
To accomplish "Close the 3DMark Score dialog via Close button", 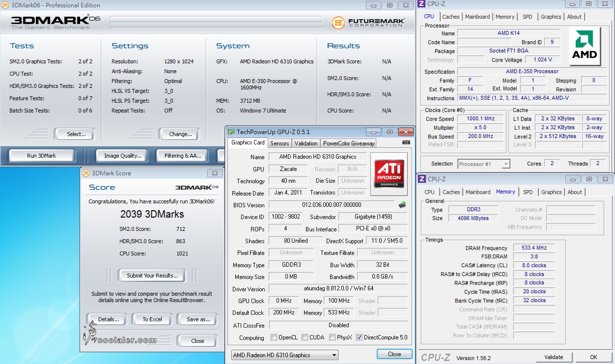I will tap(197, 341).
